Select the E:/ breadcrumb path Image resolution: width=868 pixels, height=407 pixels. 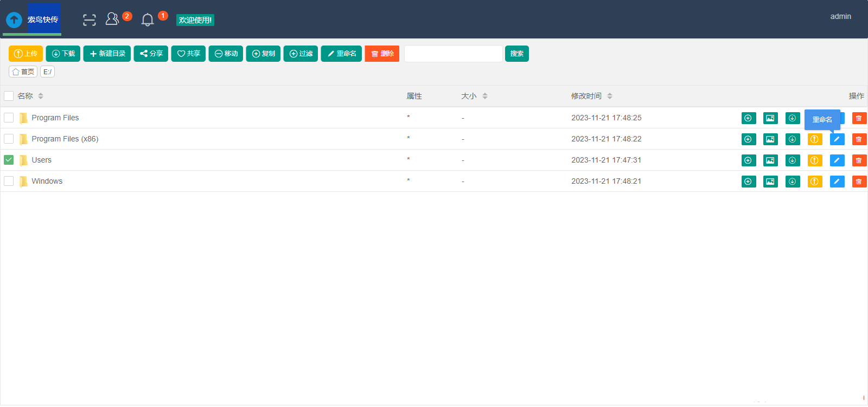[47, 72]
